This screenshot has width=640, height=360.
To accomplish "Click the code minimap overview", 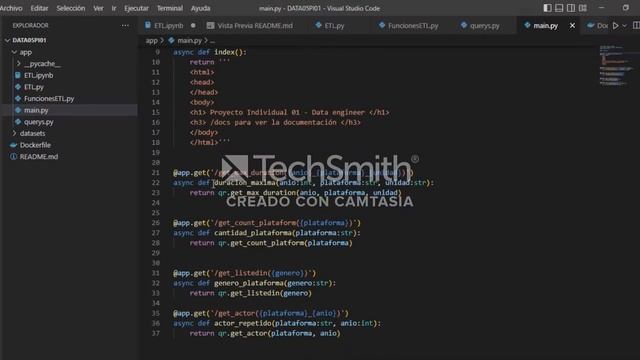I will (x=616, y=65).
